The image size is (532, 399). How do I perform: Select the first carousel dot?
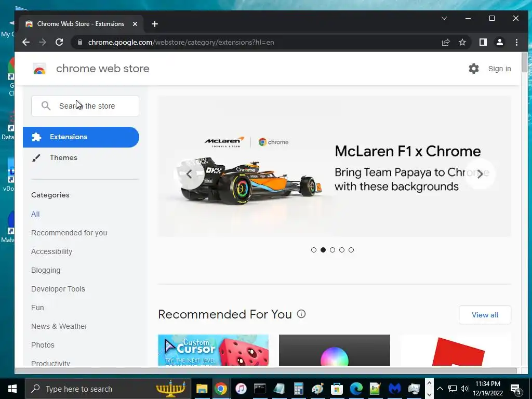coord(313,250)
